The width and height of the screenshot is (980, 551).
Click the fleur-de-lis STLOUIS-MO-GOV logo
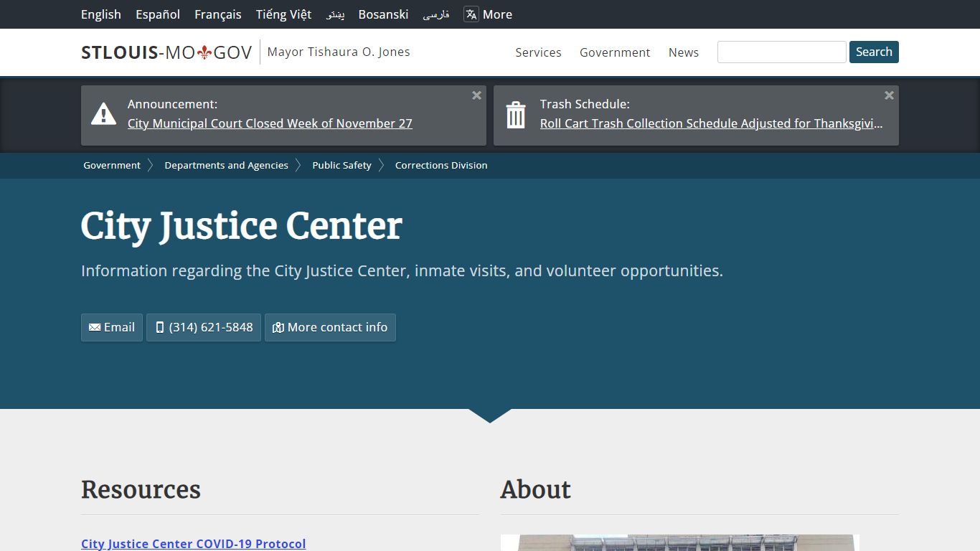pyautogui.click(x=166, y=52)
